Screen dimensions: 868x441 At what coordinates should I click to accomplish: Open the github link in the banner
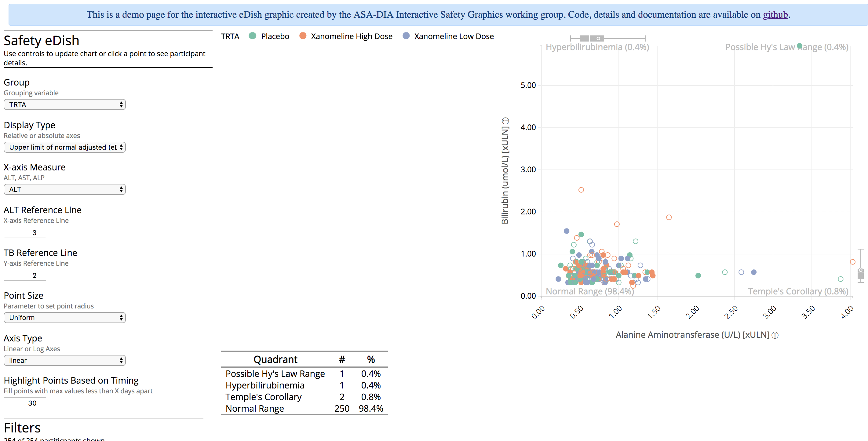pos(776,14)
